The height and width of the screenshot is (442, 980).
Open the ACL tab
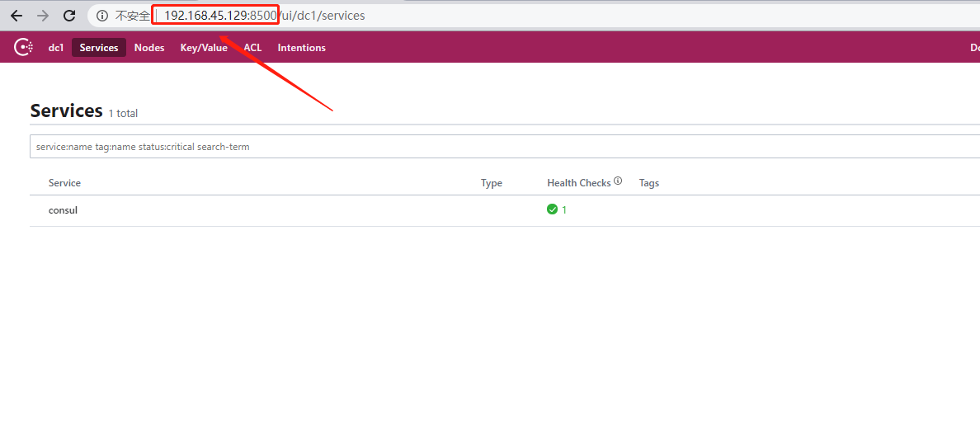pos(252,48)
